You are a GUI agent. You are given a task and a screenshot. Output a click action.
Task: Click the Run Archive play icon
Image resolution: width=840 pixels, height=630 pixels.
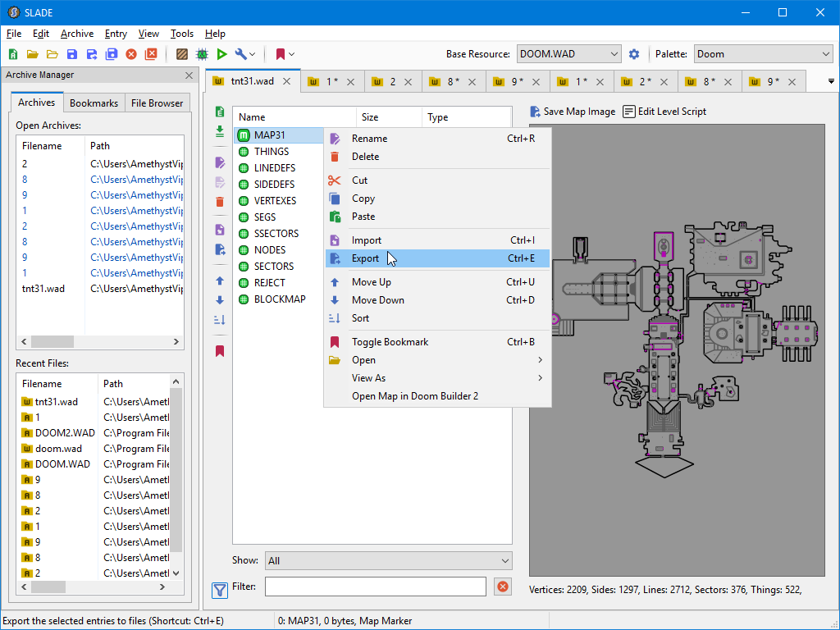[221, 54]
